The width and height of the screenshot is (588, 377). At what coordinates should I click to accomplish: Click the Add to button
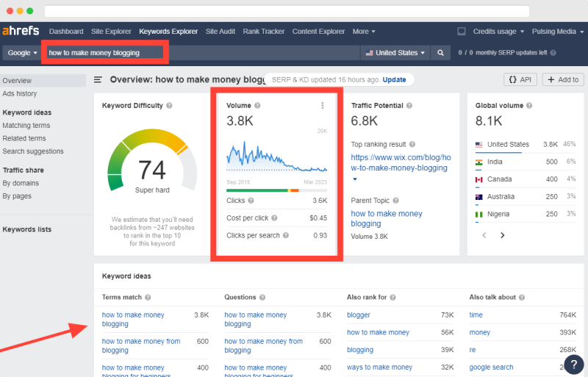click(563, 79)
